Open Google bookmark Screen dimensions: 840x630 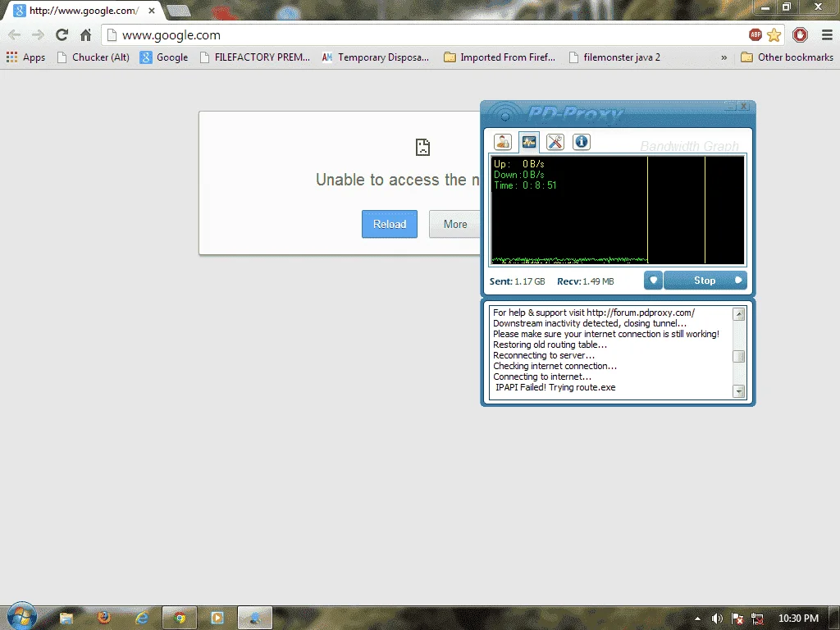point(164,57)
